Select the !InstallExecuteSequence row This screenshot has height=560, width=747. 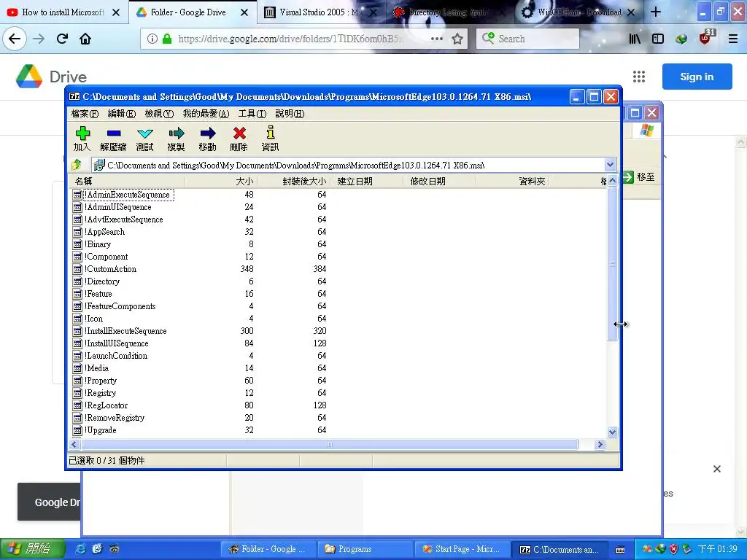pos(125,331)
